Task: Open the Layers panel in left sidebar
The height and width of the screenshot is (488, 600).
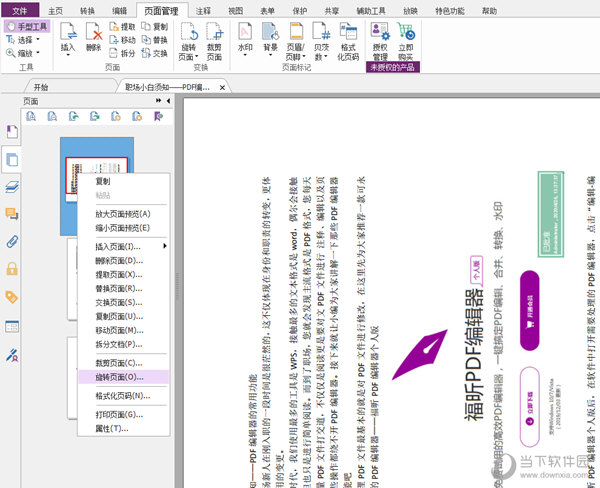Action: [x=12, y=186]
